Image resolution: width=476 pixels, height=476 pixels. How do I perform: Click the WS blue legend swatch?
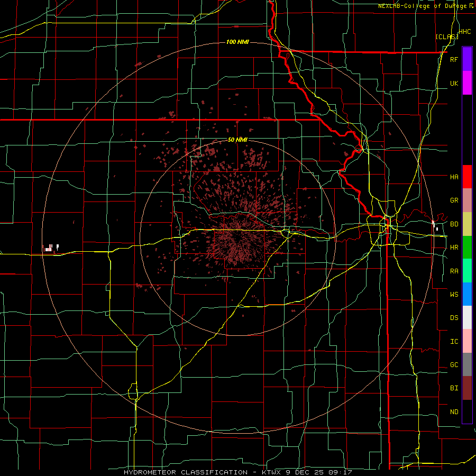[467, 294]
